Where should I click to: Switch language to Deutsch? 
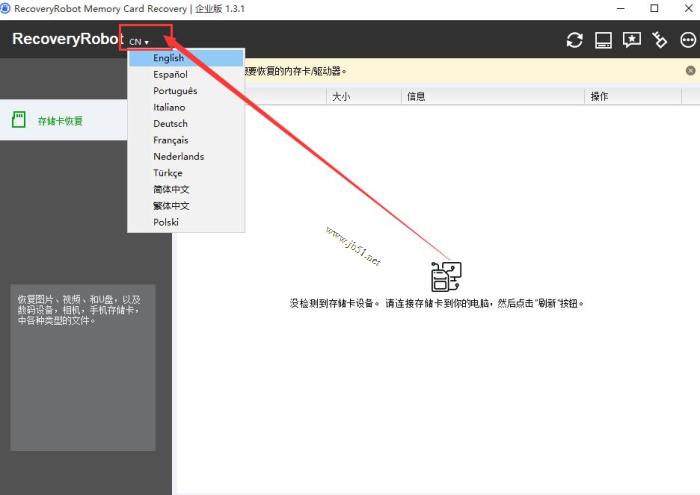186,124
